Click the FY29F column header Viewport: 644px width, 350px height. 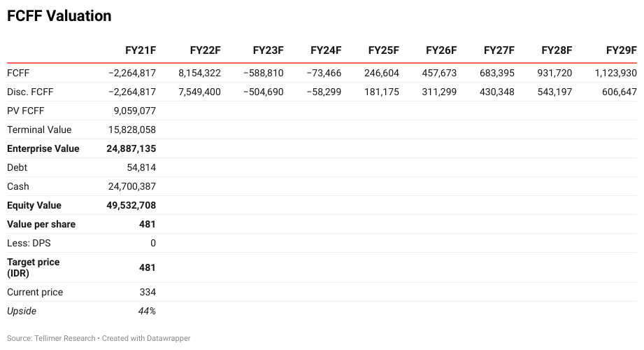click(622, 50)
